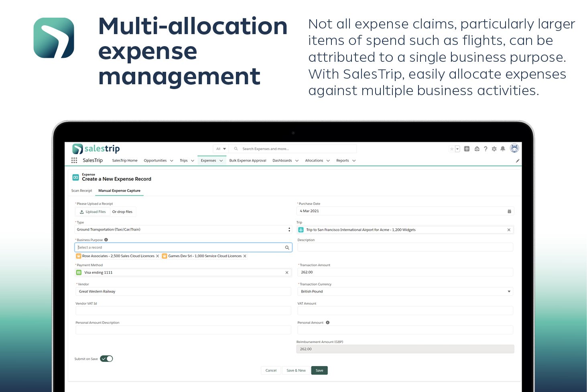The width and height of the screenshot is (587, 392).
Task: Click the notifications bell icon
Action: 503,149
